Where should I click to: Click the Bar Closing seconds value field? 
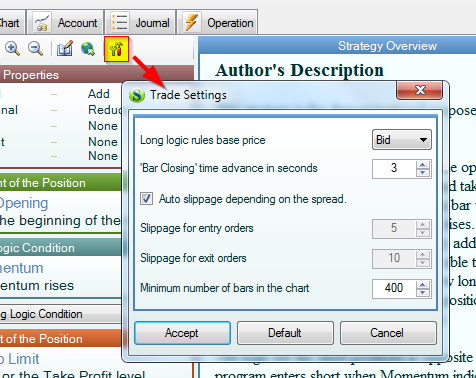pos(394,169)
